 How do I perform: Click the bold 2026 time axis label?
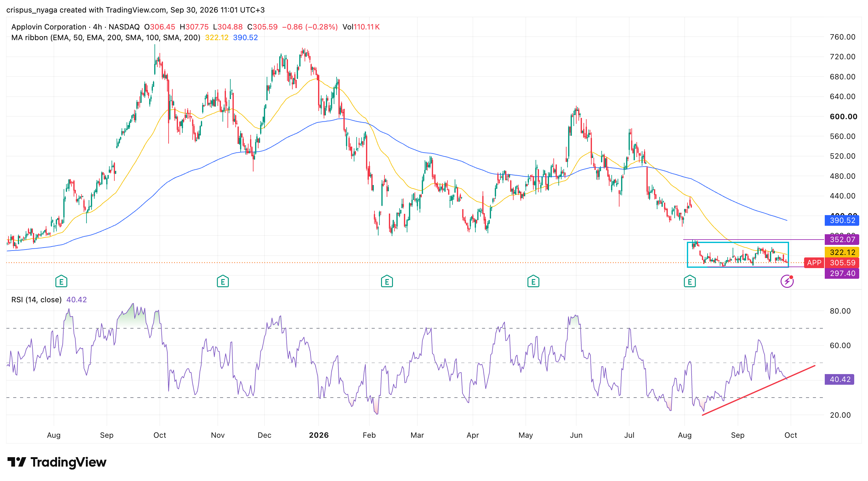(319, 435)
